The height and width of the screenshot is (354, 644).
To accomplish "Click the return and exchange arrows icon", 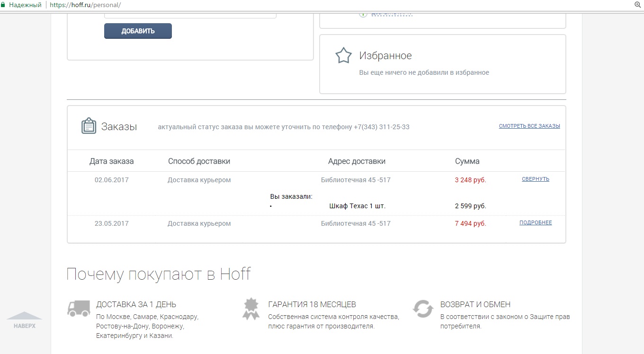I will [x=423, y=309].
